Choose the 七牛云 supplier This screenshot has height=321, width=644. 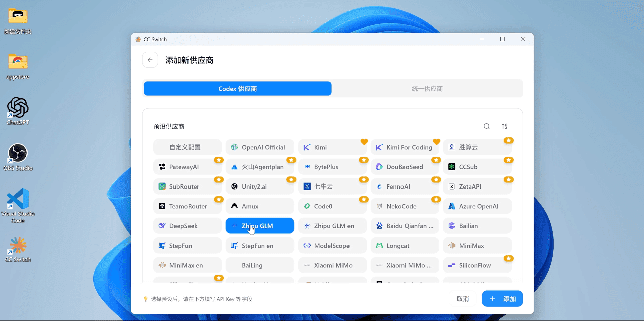click(332, 186)
